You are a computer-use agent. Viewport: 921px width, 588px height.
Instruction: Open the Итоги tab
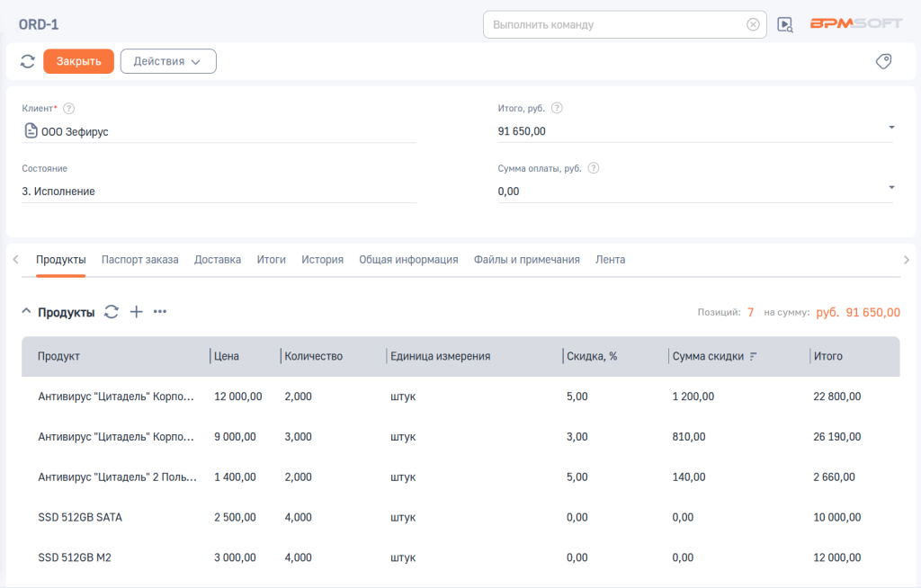tap(271, 260)
